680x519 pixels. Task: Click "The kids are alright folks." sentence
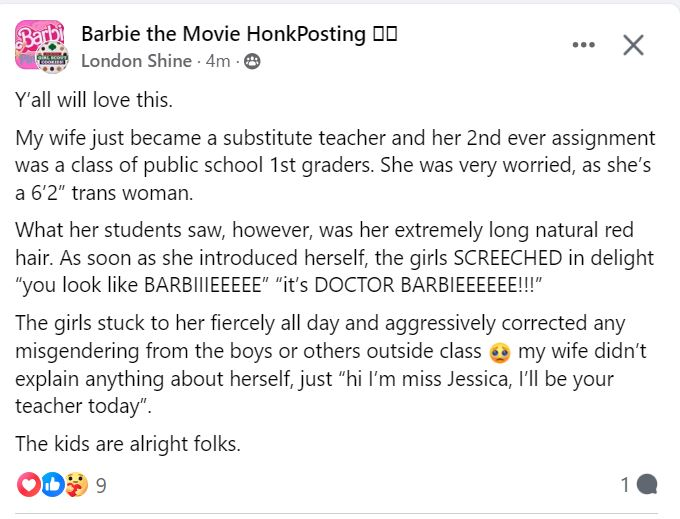pyautogui.click(x=128, y=444)
